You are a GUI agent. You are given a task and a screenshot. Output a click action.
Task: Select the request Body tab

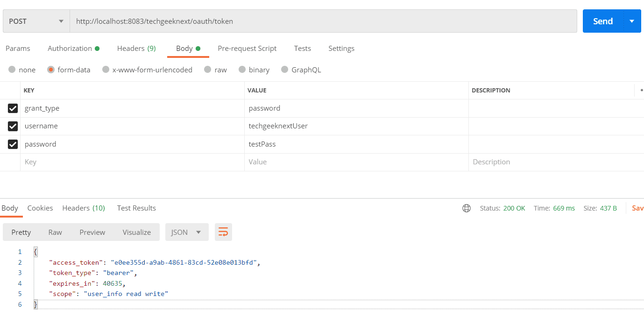pos(188,49)
